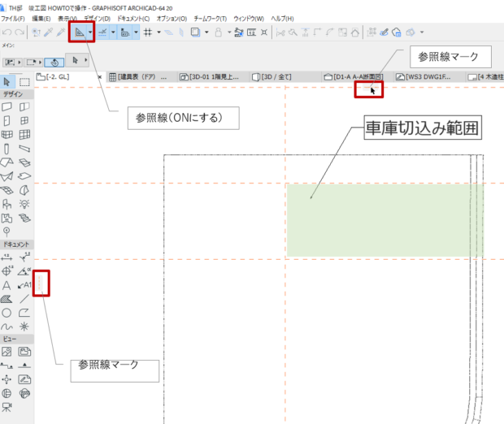
Task: Toggle Snap Guides and Points
Action: pyautogui.click(x=102, y=32)
